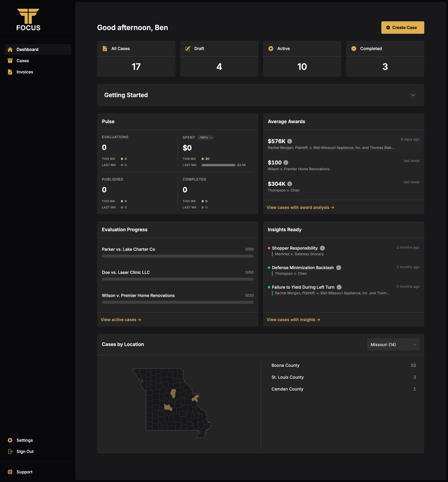448x482 pixels.
Task: Go to Invoices in the sidebar
Action: [x=24, y=72]
